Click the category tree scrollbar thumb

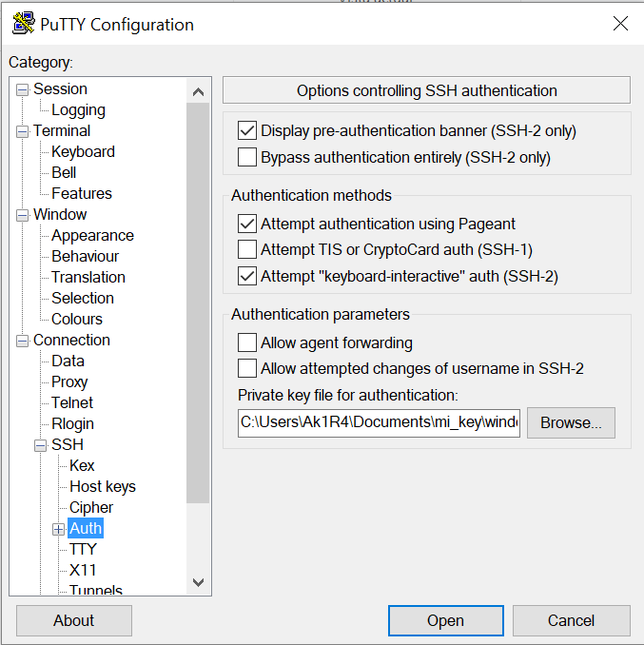tap(198, 303)
